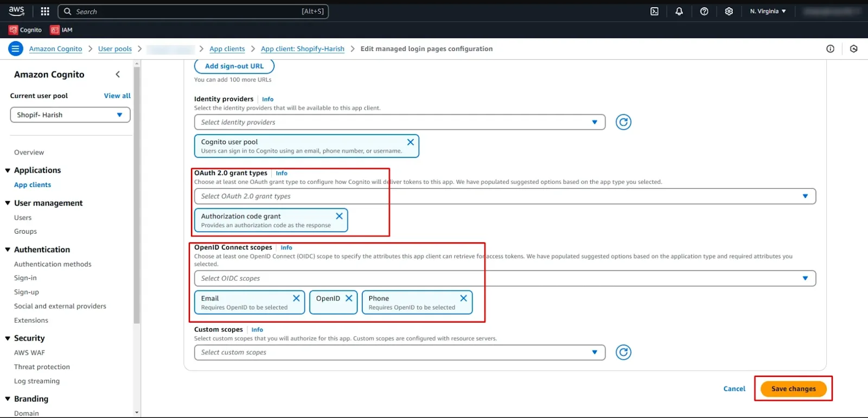The width and height of the screenshot is (868, 418).
Task: Remove the OpenID scope
Action: pyautogui.click(x=349, y=298)
